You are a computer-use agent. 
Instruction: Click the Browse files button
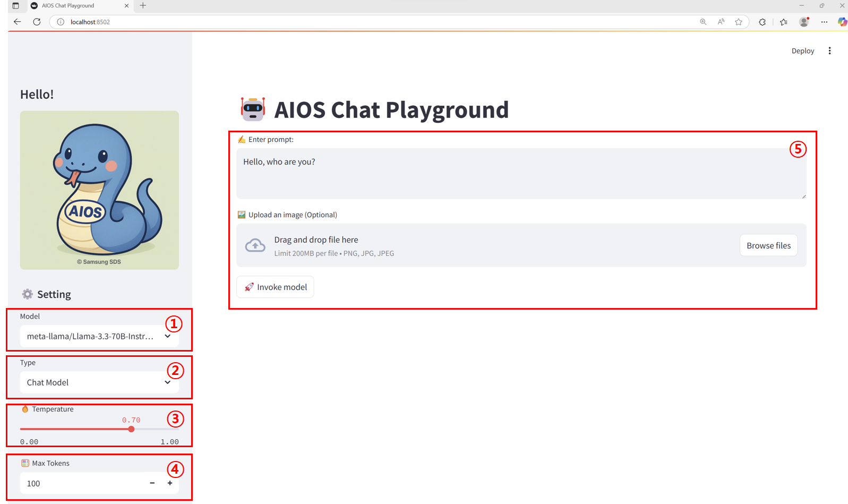pyautogui.click(x=768, y=245)
